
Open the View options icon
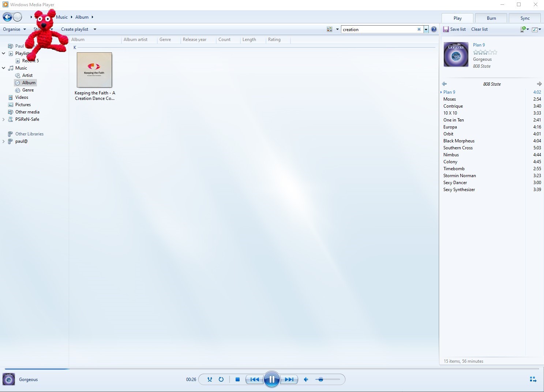coord(330,29)
